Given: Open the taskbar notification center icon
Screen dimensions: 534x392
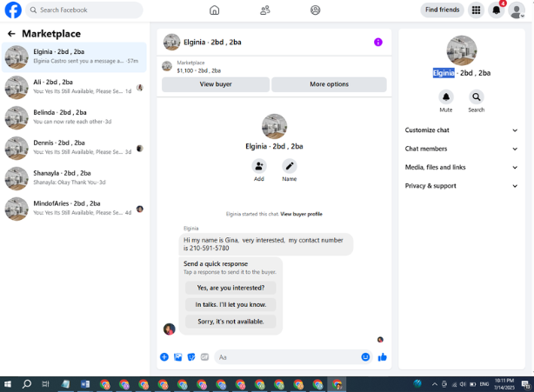Looking at the screenshot, I should click(x=526, y=385).
